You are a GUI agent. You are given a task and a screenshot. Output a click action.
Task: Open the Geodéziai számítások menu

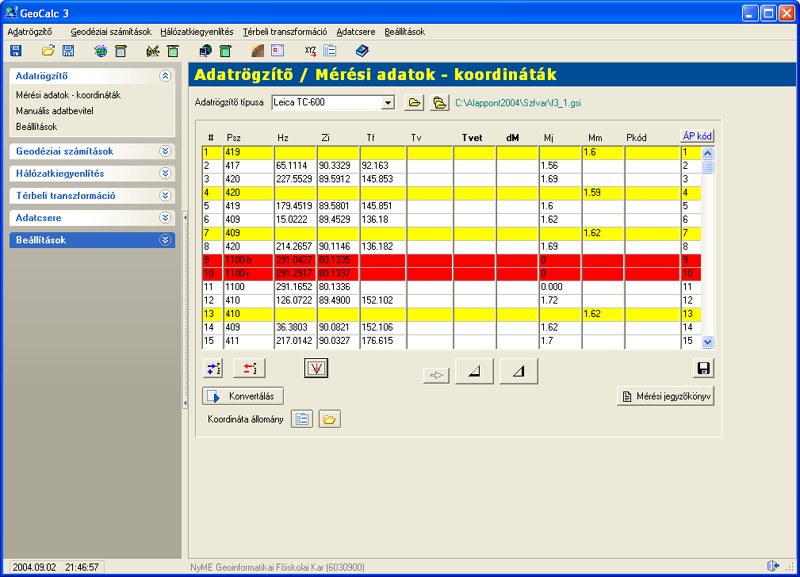tap(111, 32)
